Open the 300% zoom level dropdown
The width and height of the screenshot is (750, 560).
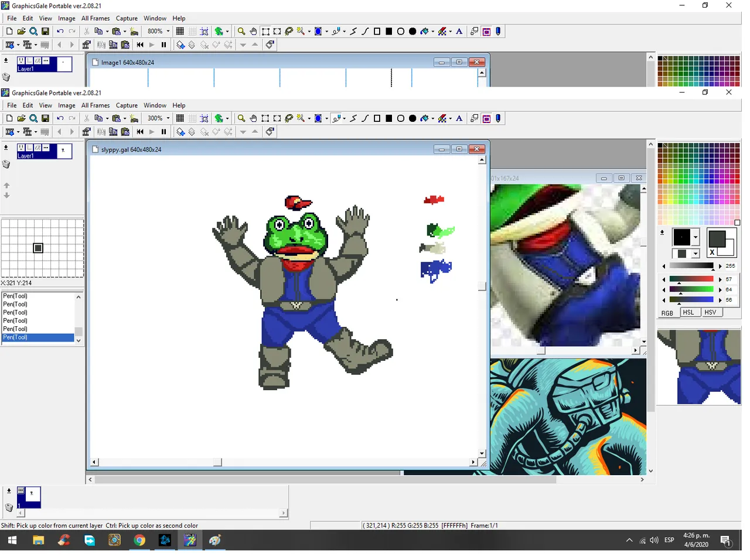click(x=168, y=118)
